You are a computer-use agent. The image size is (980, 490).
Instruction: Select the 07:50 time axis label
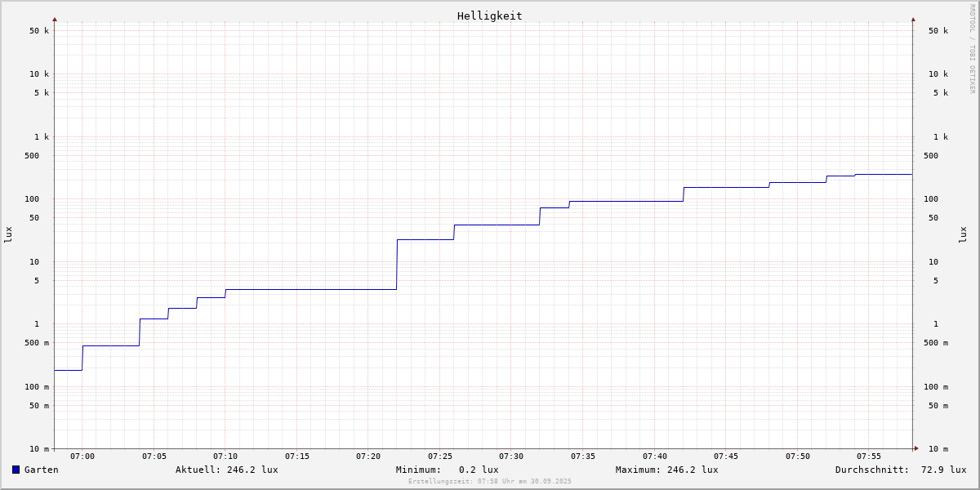[x=798, y=457]
